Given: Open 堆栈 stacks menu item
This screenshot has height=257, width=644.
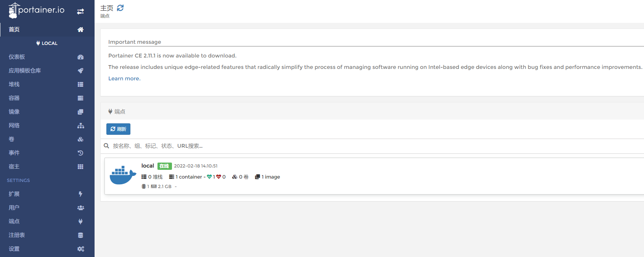Looking at the screenshot, I should (x=14, y=85).
